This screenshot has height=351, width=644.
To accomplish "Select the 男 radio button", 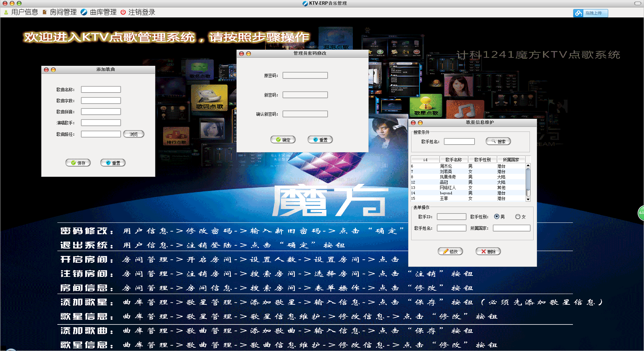I will (x=497, y=217).
